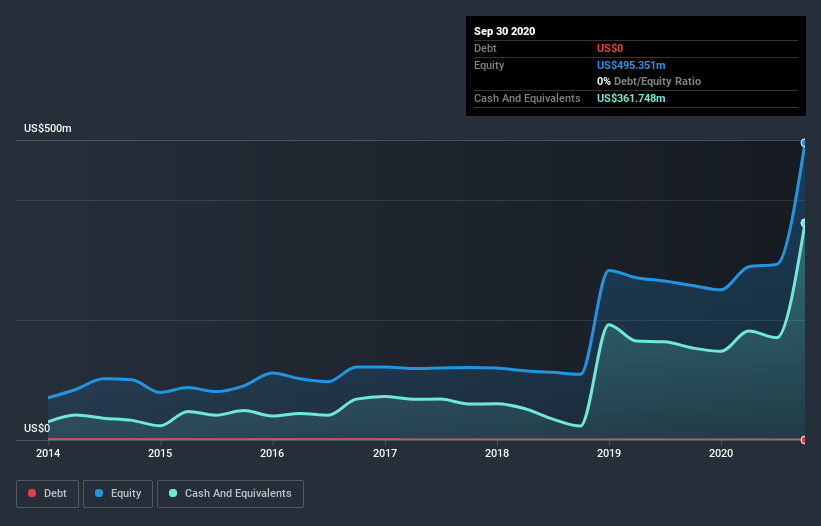Click the Equity row label in tooltip

(489, 65)
